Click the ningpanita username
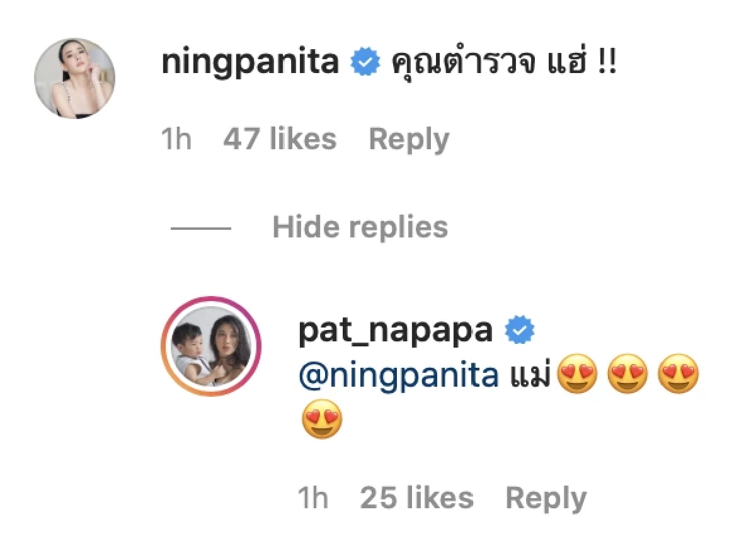Screen dimensions: 756x541 tap(251, 63)
